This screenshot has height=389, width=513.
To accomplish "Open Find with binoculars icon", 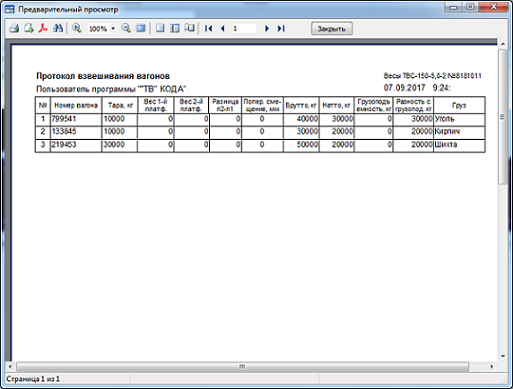I will (x=58, y=28).
